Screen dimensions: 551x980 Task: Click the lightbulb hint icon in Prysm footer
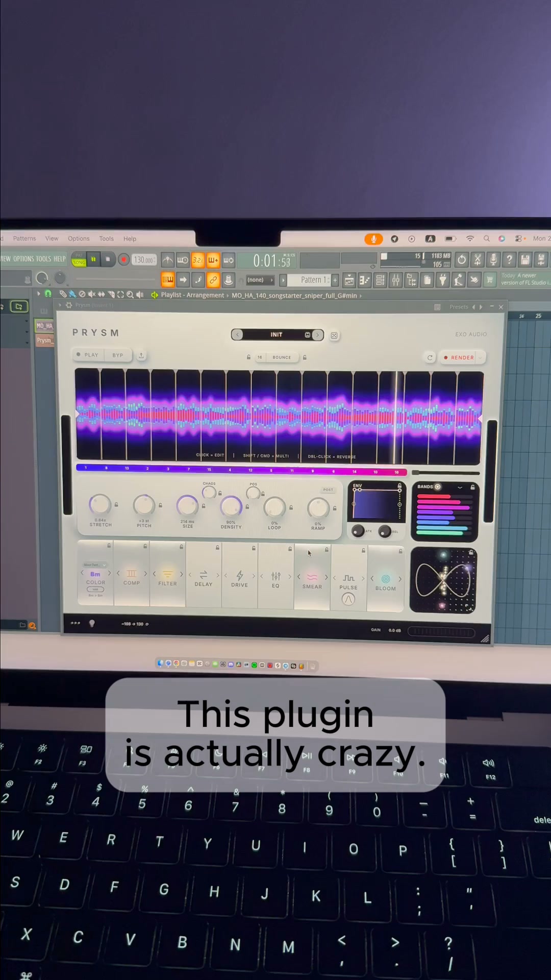92,623
